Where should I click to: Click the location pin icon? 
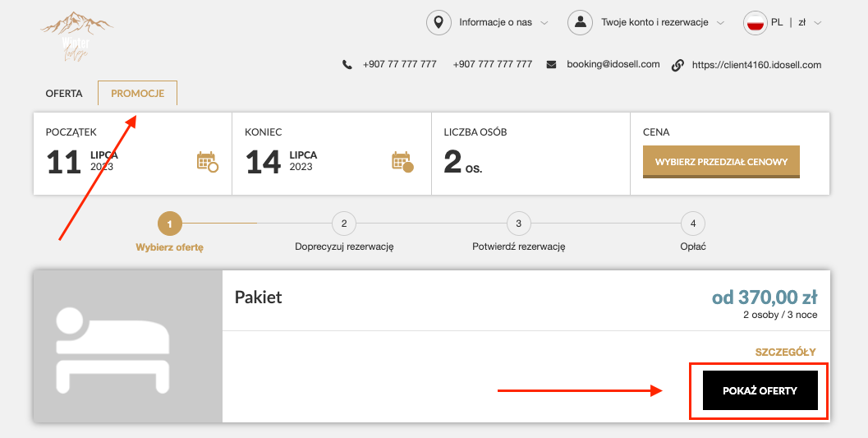439,23
